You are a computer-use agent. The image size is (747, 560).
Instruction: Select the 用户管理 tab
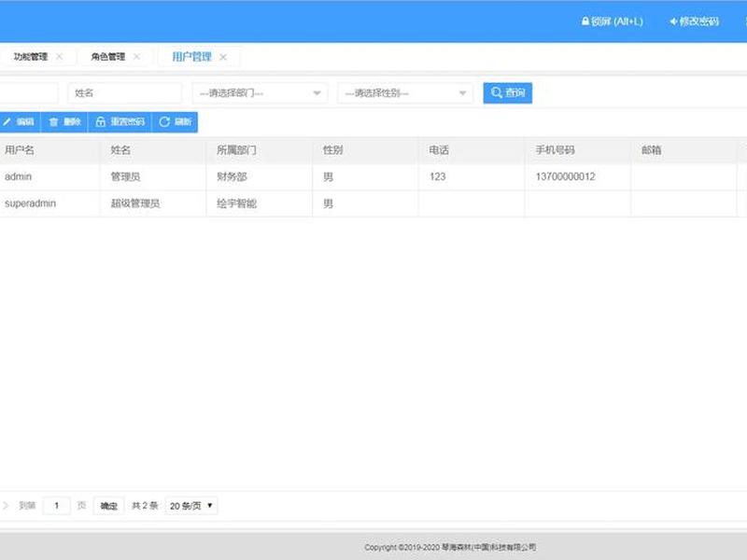[191, 57]
